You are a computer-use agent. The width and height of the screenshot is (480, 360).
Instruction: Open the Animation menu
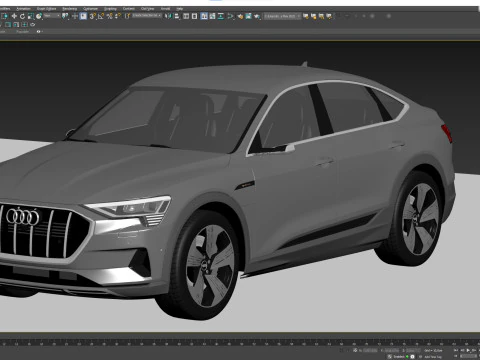[23, 9]
